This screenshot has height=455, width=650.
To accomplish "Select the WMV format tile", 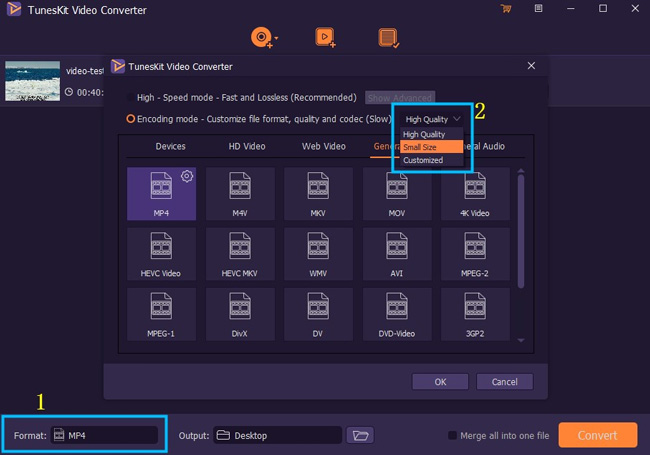I will 318,254.
